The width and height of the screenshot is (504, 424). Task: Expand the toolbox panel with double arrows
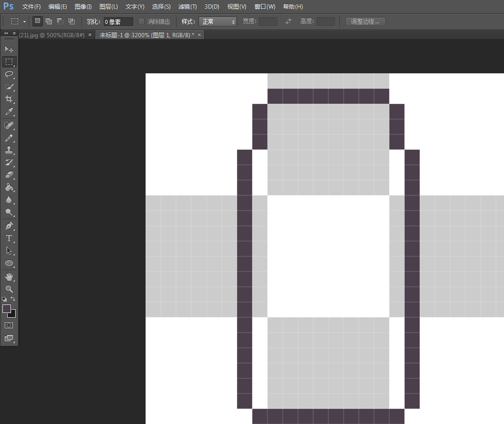tap(6, 33)
